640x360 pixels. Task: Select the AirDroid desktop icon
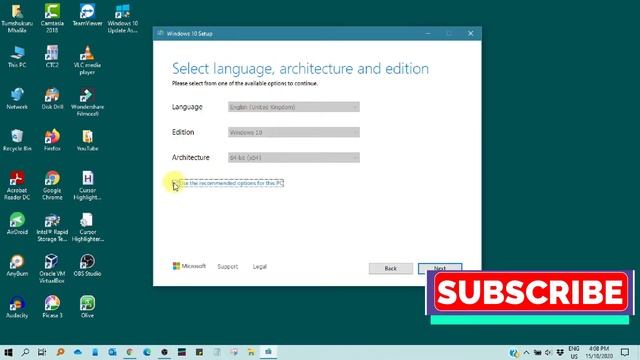click(x=17, y=223)
